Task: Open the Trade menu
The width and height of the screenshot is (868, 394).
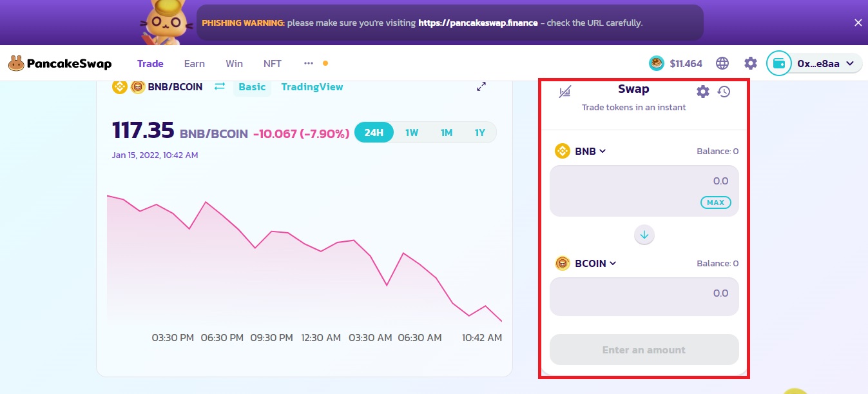Action: pos(150,63)
